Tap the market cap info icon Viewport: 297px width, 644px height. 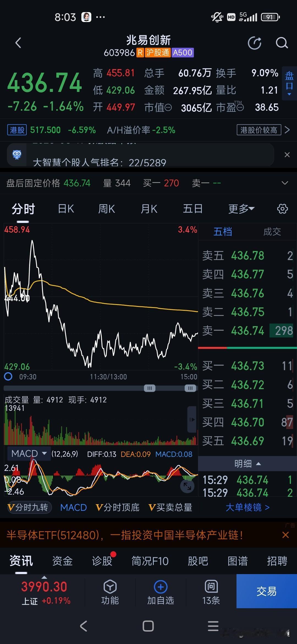tap(168, 107)
